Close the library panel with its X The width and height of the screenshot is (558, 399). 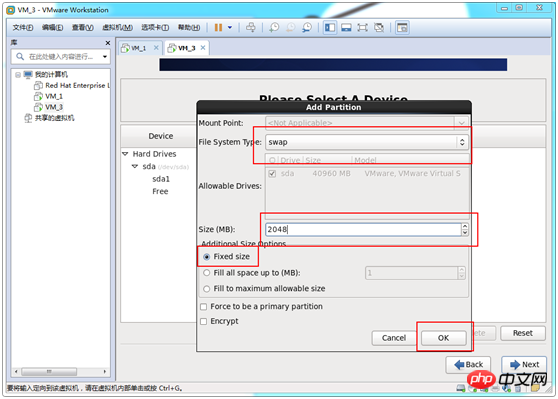click(x=108, y=43)
